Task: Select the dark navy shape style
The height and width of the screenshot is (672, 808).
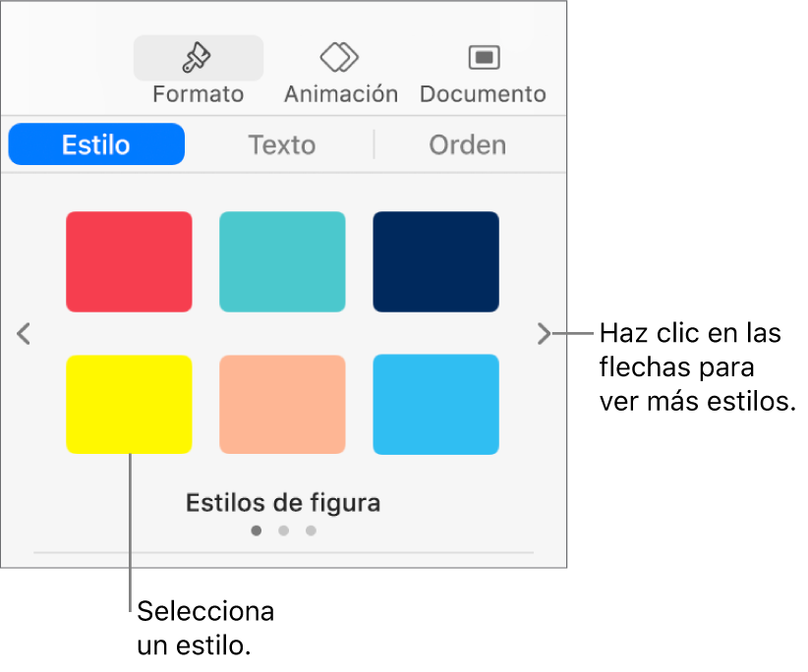Action: (435, 262)
